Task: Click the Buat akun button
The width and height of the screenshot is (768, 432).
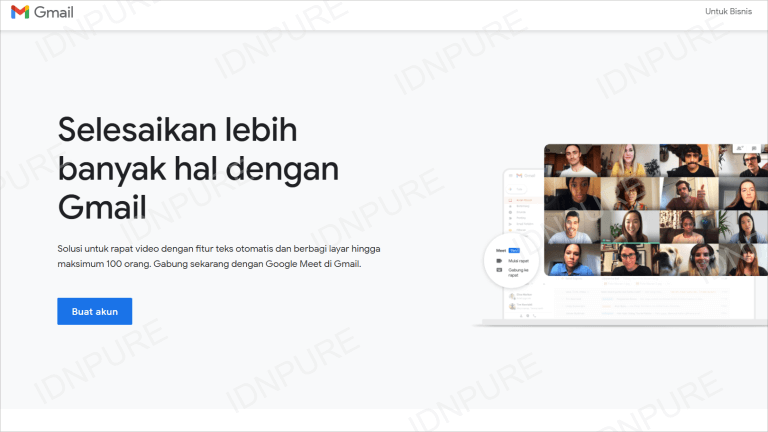Action: 95,312
